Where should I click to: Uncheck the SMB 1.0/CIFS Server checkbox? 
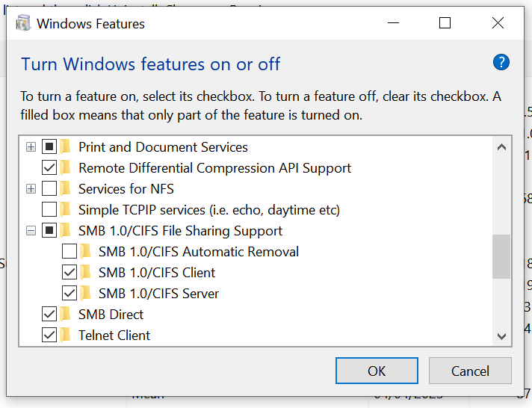tap(69, 293)
